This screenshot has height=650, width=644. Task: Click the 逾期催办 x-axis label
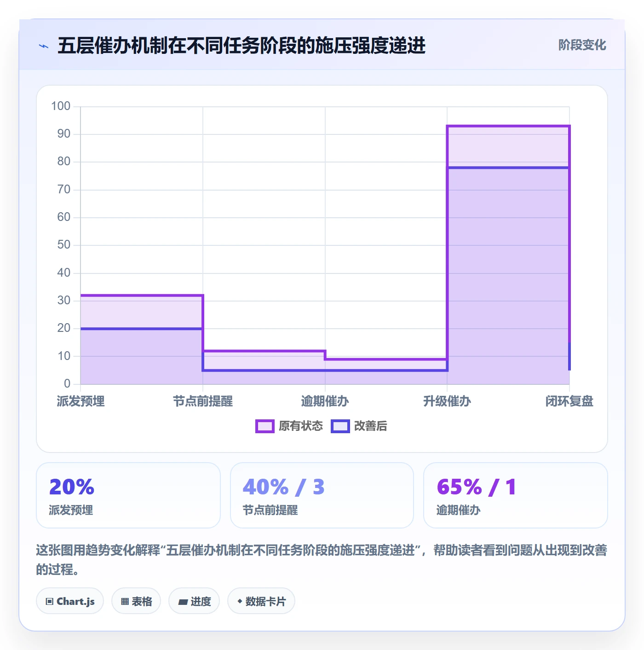(325, 401)
